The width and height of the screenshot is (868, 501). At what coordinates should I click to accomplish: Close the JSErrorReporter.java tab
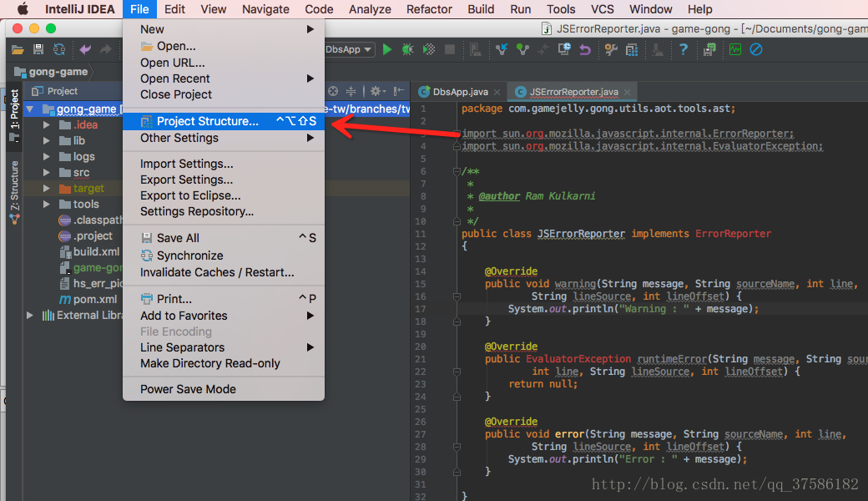[x=627, y=93]
